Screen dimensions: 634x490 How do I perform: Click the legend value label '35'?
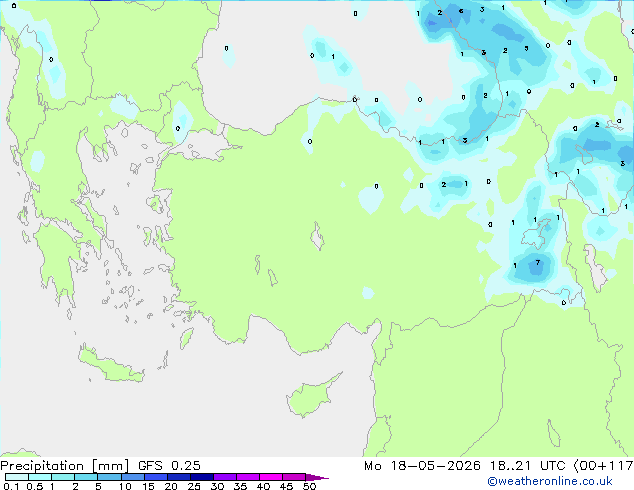pyautogui.click(x=240, y=486)
